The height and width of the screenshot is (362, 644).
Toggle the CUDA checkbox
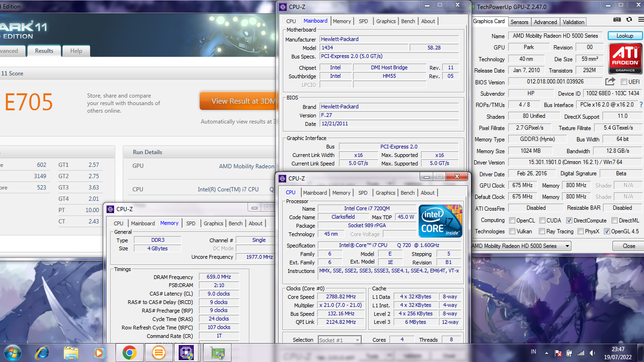tap(542, 220)
